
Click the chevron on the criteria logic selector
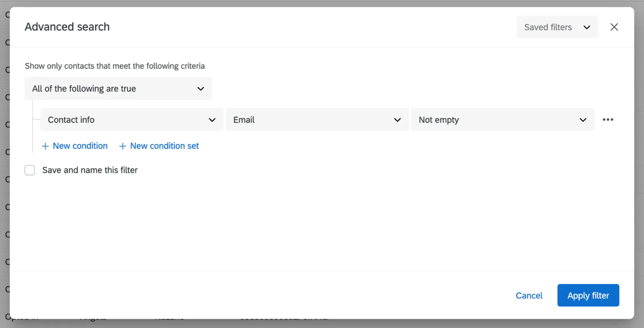[x=200, y=89]
